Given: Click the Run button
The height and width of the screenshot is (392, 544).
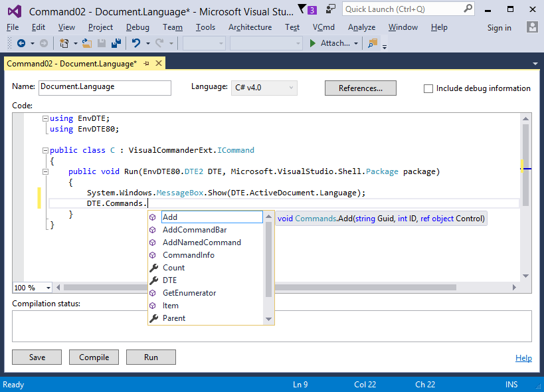Looking at the screenshot, I should [x=151, y=357].
